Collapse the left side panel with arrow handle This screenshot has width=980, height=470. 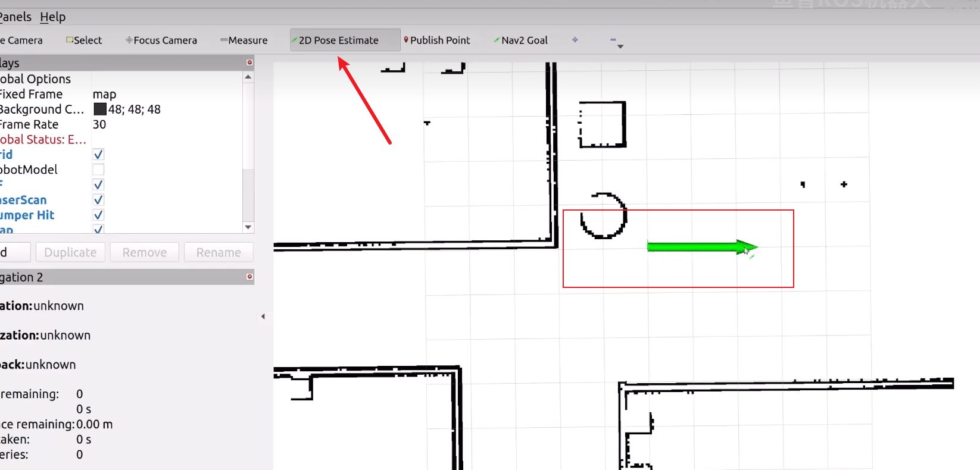click(x=263, y=317)
